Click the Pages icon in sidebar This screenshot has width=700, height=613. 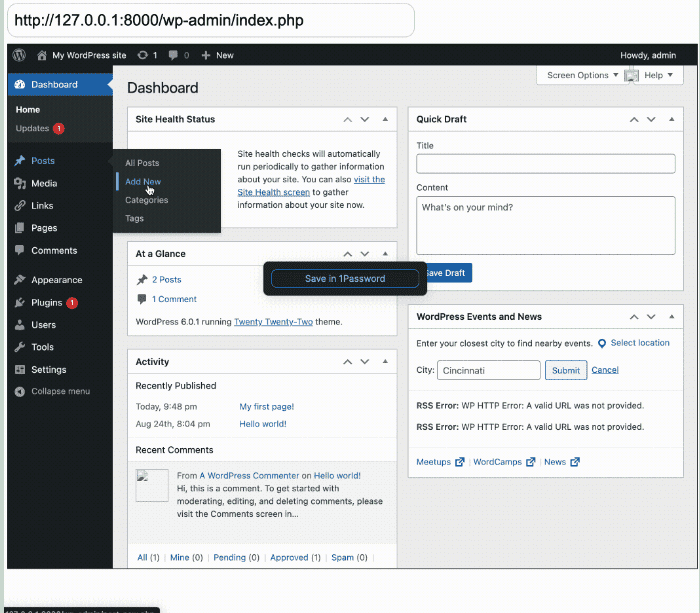pos(20,228)
